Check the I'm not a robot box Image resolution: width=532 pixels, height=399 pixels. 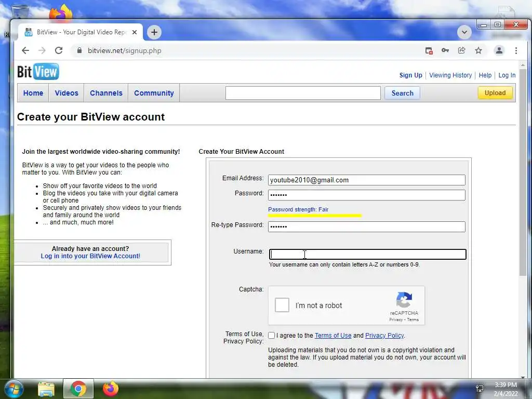pyautogui.click(x=282, y=305)
